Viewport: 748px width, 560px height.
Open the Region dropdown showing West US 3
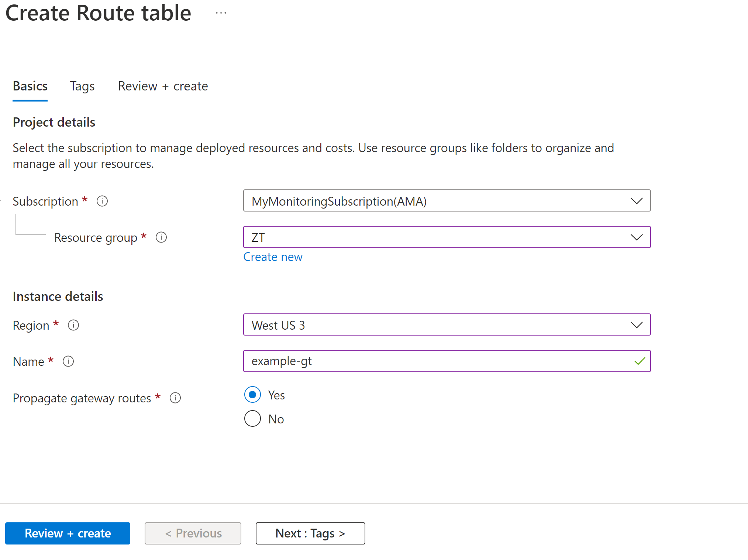pyautogui.click(x=447, y=324)
